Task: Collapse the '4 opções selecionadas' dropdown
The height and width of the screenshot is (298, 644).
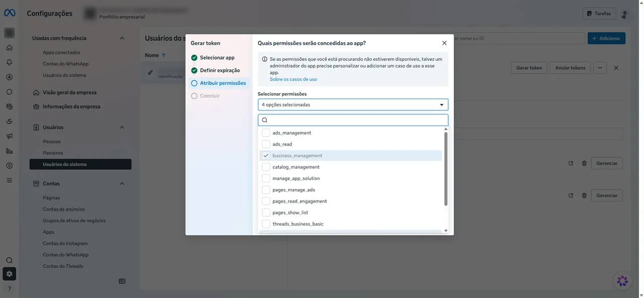Action: click(x=353, y=105)
